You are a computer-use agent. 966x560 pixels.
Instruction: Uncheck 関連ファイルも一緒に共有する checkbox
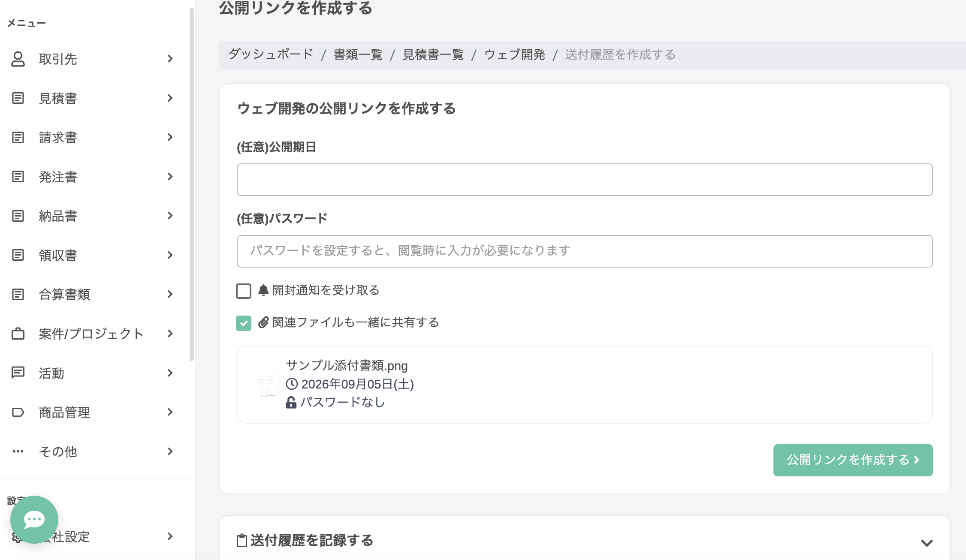244,323
